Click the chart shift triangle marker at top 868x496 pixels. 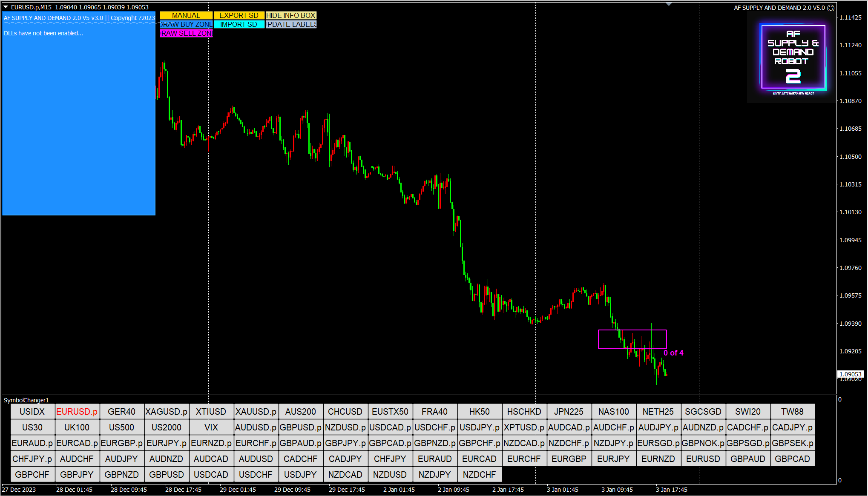[669, 4]
